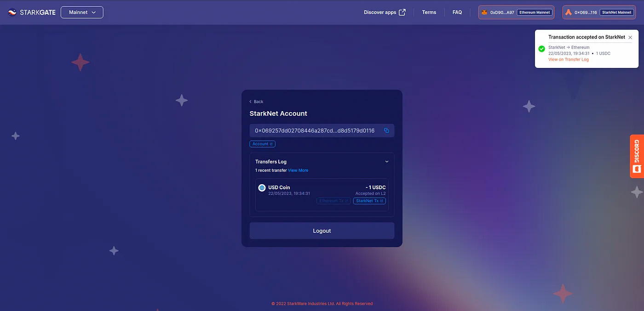Click the Discover apps external link icon

click(402, 12)
